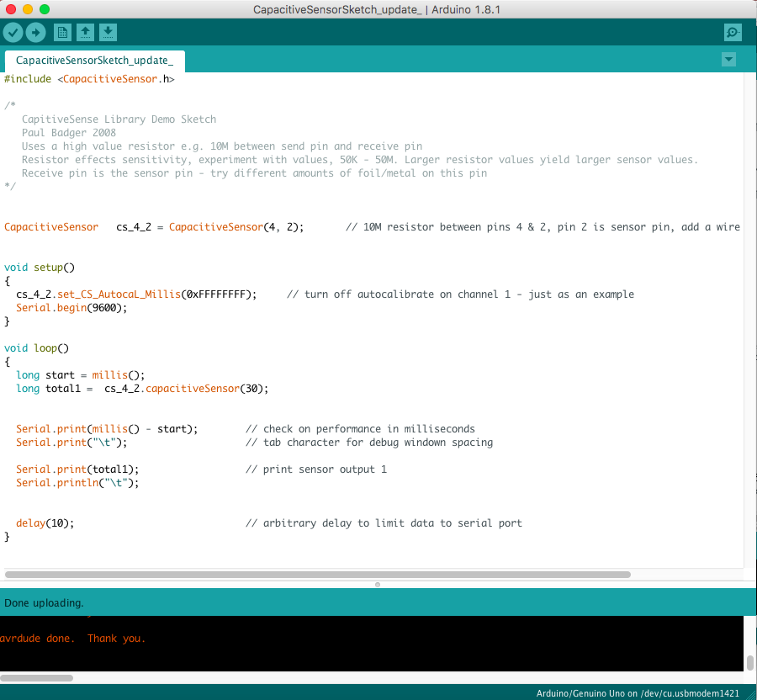Click the console horizontal scrollbar
Viewport: 757px width, 700px height.
tap(37, 678)
